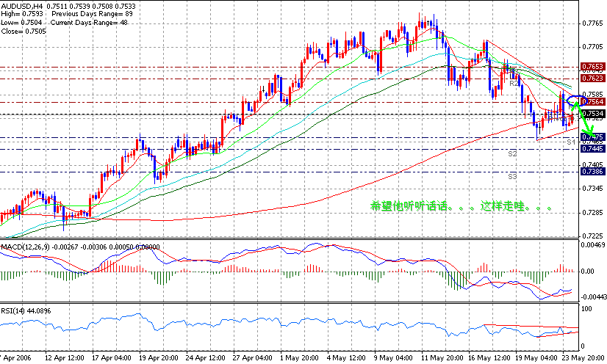The width and height of the screenshot is (607, 364).
Task: Click the 0.00469 MACD scale value
Action: pyautogui.click(x=594, y=245)
